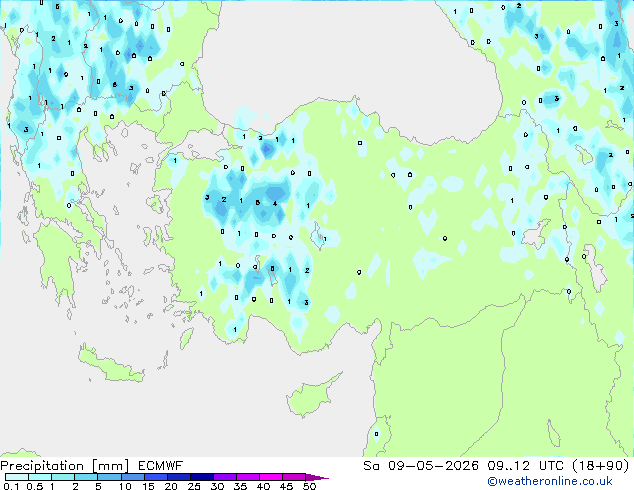
Task: Click the "Sa" weekday label
Action: tap(371, 466)
